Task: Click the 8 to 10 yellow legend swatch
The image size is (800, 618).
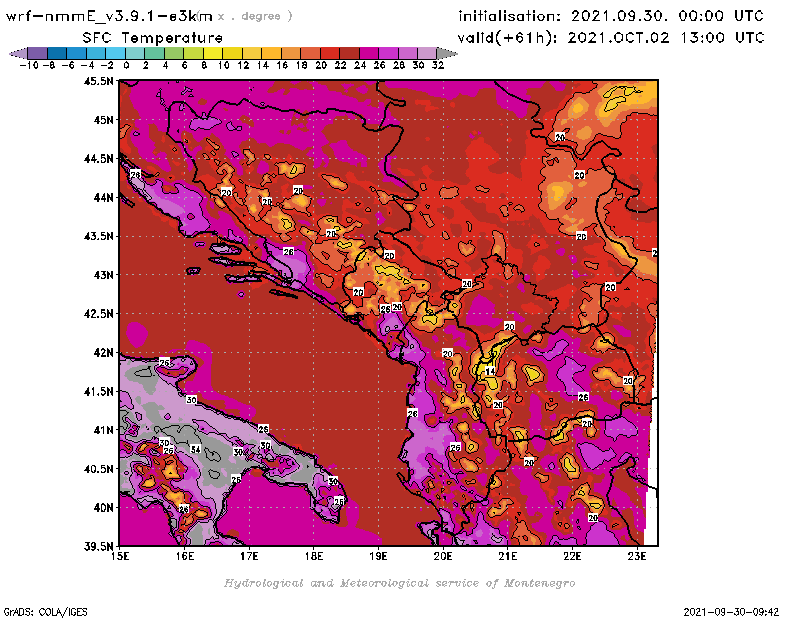Action: pos(213,53)
